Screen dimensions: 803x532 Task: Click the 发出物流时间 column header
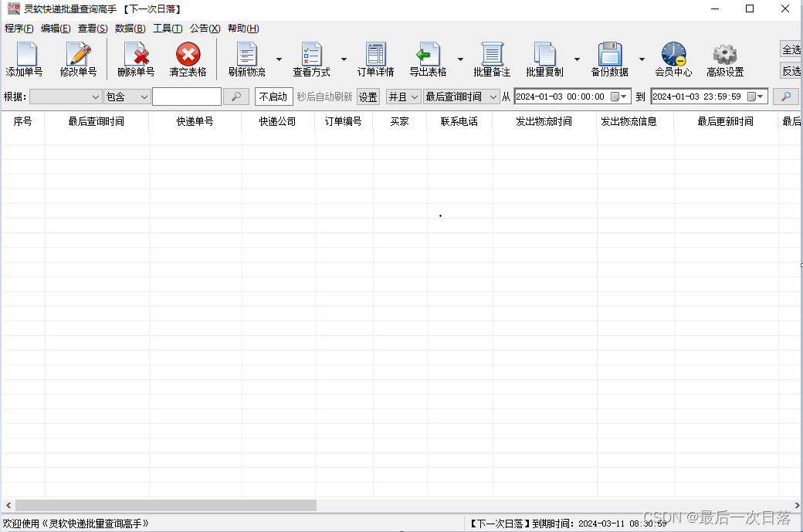544,121
